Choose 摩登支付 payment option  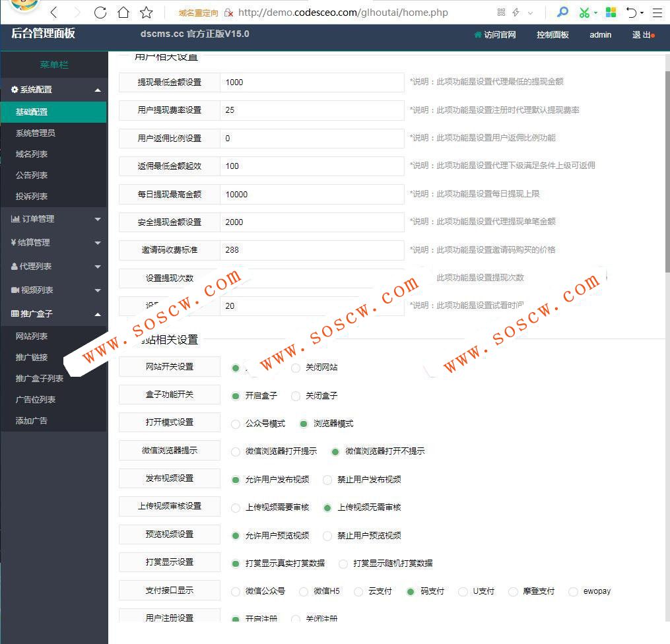[513, 591]
